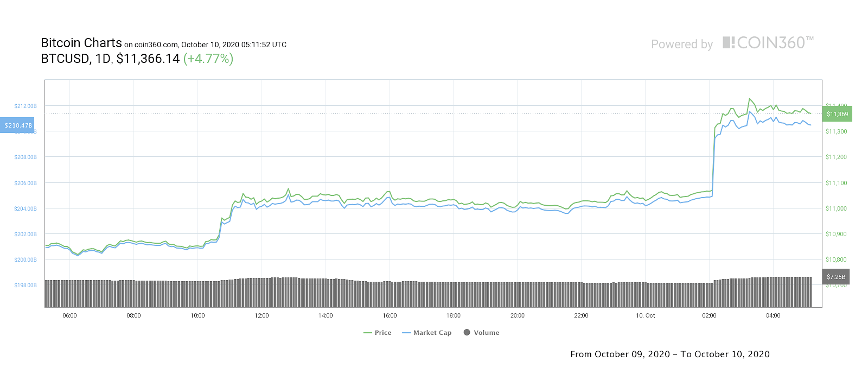Click the date range caption below chart
868x380 pixels.
tap(670, 354)
